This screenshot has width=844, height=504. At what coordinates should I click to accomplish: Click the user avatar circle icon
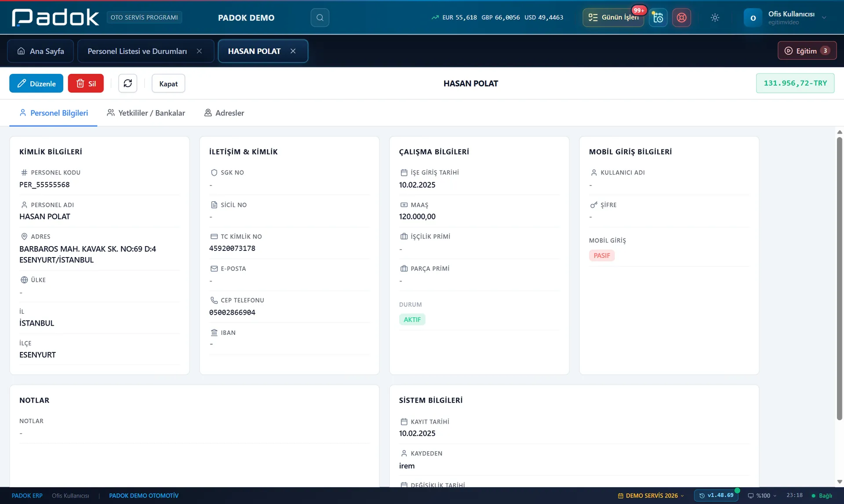[x=753, y=18]
